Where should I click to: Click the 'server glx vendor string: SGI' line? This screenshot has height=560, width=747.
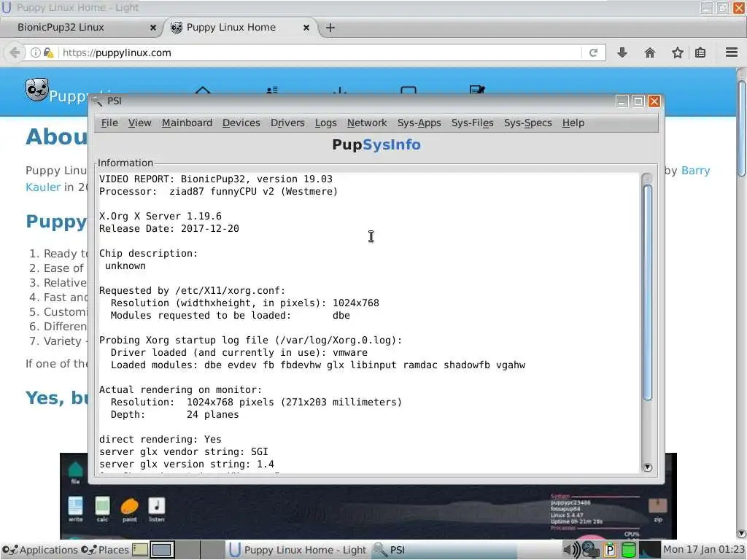(183, 451)
